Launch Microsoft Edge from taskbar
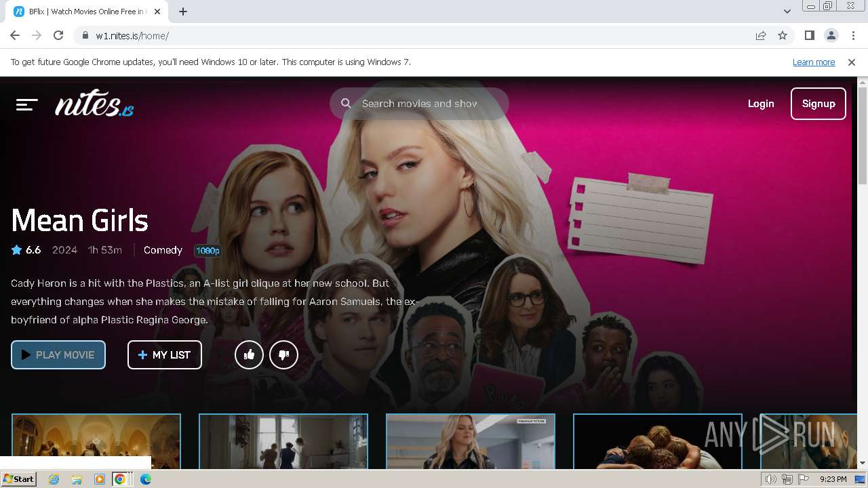 (x=145, y=479)
